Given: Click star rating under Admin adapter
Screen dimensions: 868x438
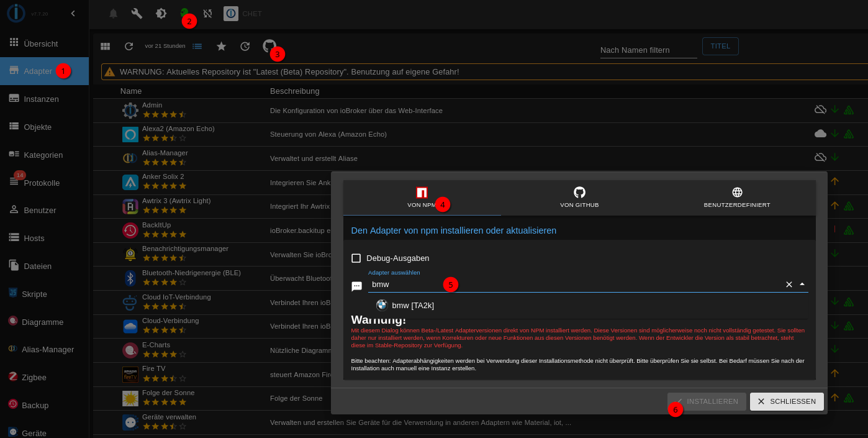Looking at the screenshot, I should [x=165, y=114].
